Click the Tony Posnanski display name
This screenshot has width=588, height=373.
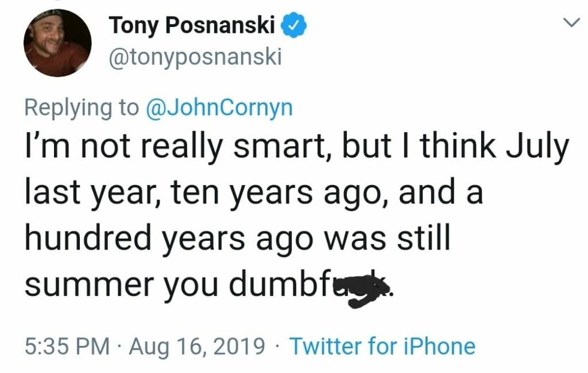click(x=192, y=25)
